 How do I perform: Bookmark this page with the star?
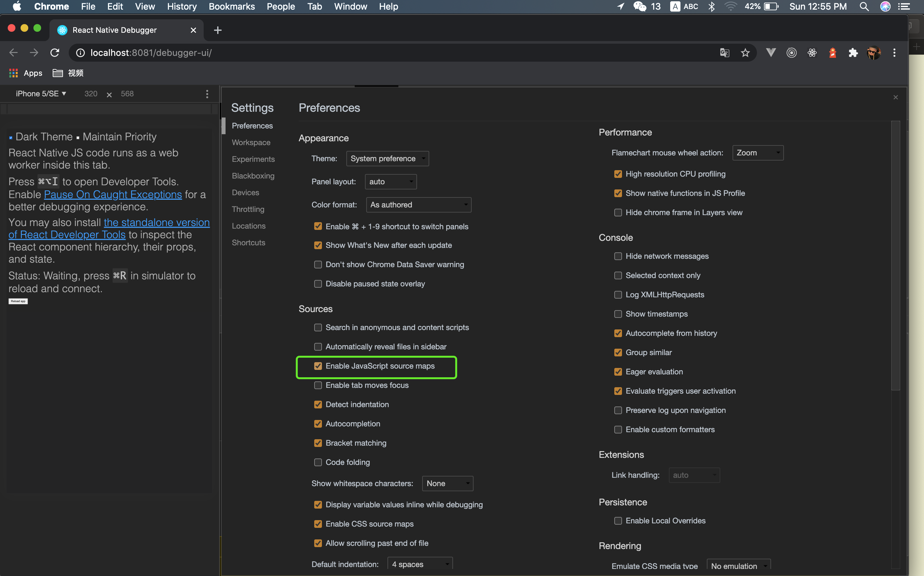pyautogui.click(x=745, y=53)
